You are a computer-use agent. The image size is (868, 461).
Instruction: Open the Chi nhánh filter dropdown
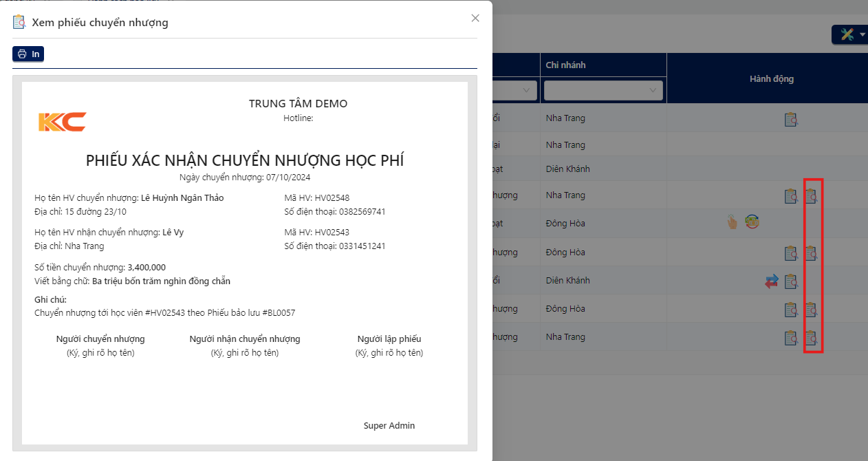[603, 90]
